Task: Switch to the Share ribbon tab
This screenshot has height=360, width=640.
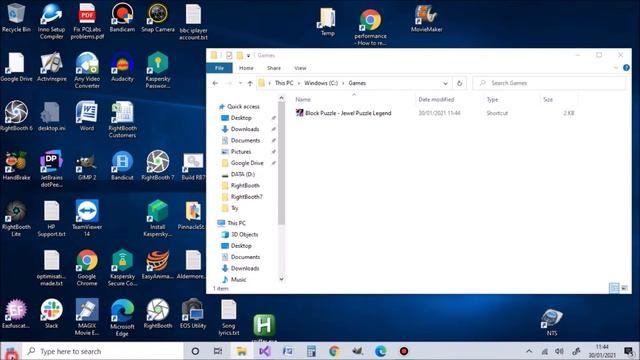Action: [274, 68]
